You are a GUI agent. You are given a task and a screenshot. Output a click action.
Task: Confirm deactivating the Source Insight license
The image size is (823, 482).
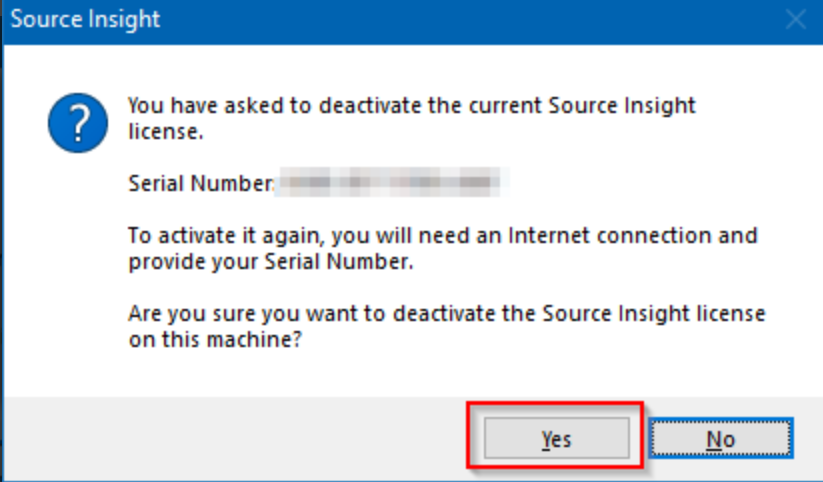[x=556, y=438]
